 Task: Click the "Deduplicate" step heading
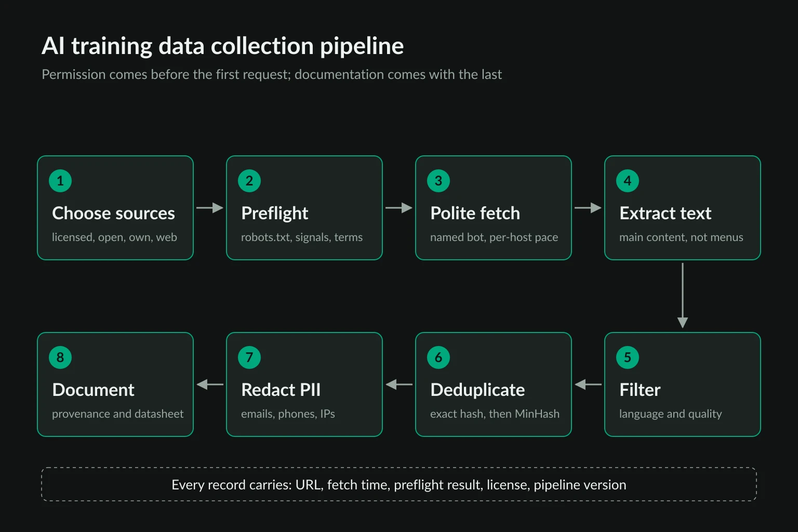[x=477, y=390]
